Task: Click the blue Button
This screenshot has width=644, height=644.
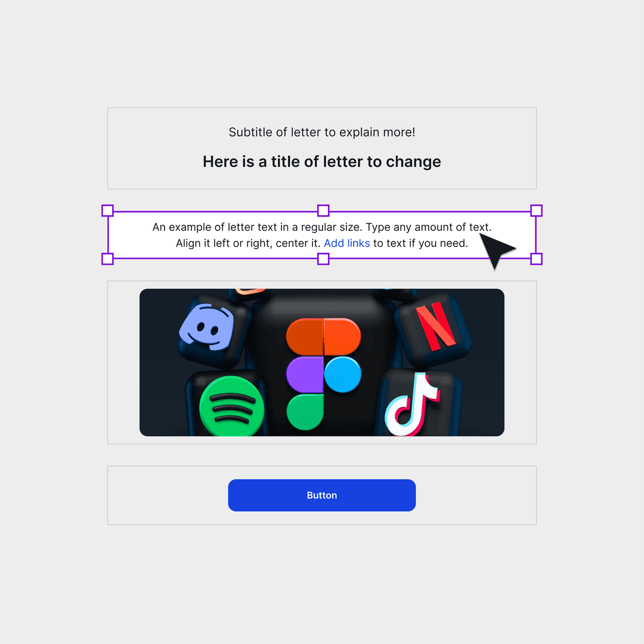Action: tap(321, 495)
